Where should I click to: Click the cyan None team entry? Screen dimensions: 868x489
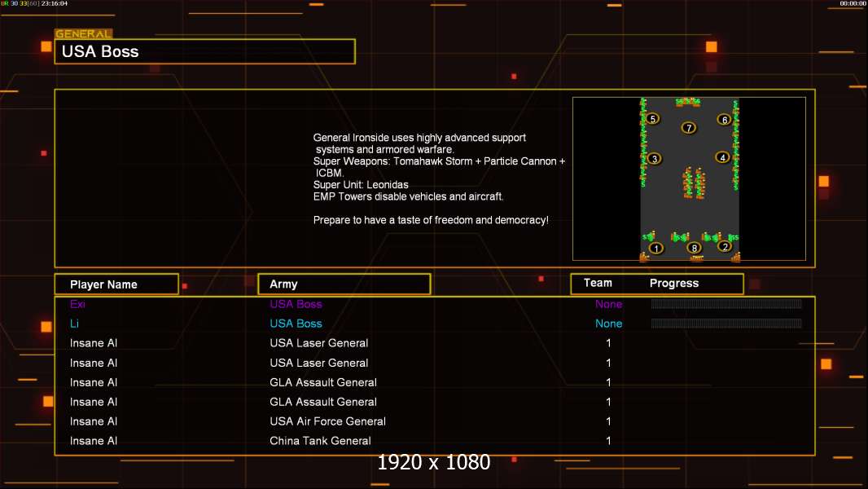[x=608, y=324]
